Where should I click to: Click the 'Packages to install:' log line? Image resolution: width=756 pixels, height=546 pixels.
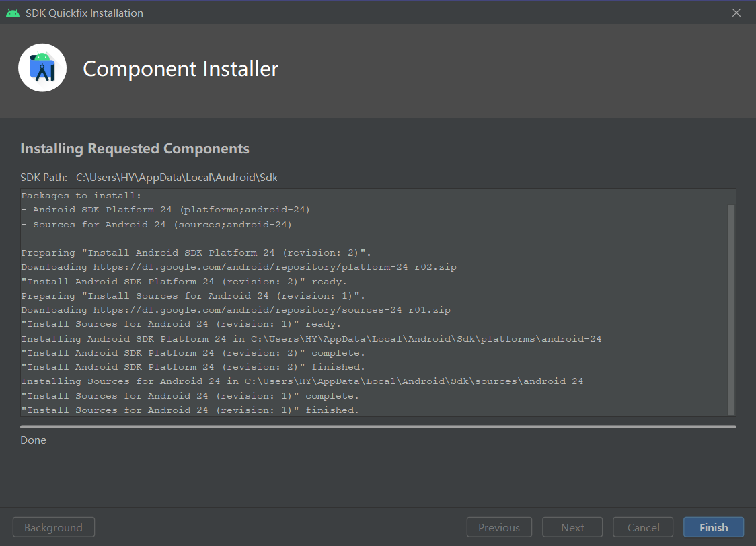click(81, 196)
